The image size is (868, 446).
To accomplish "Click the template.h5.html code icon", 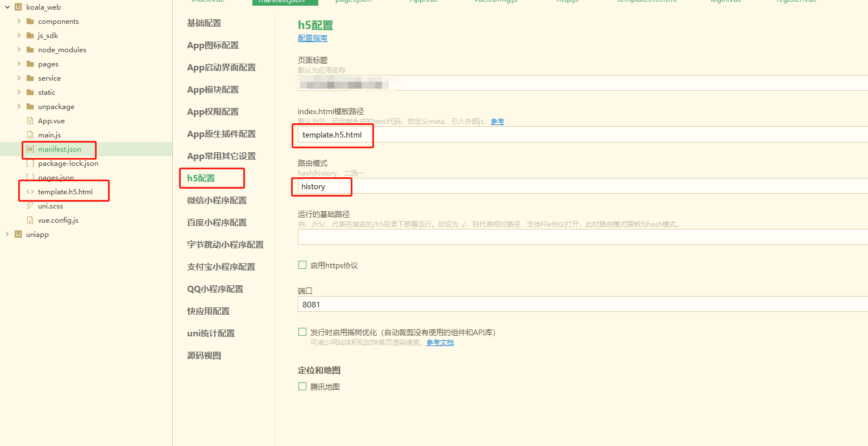I will (x=30, y=191).
